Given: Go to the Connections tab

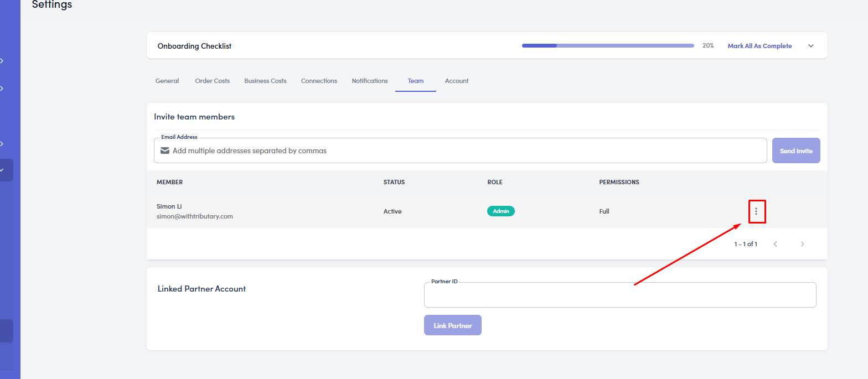Looking at the screenshot, I should 319,81.
